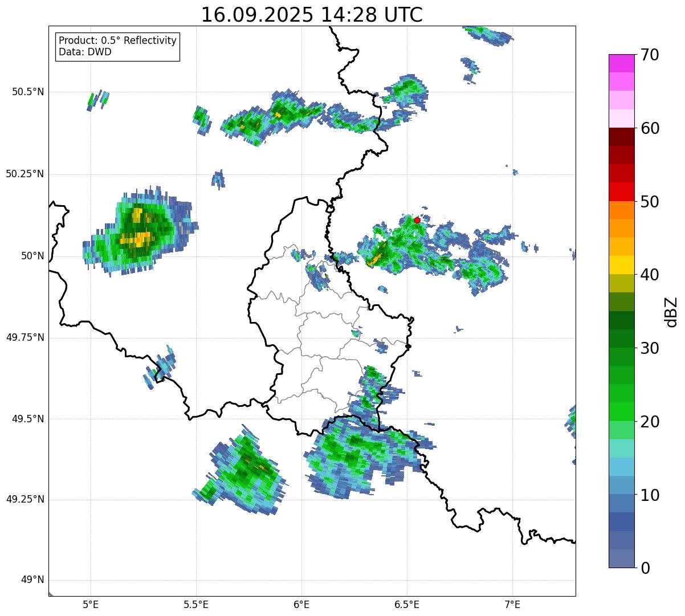Screen dimensions: 685x616
Task: Click the 50.25°N latitude label
Action: tap(25, 174)
